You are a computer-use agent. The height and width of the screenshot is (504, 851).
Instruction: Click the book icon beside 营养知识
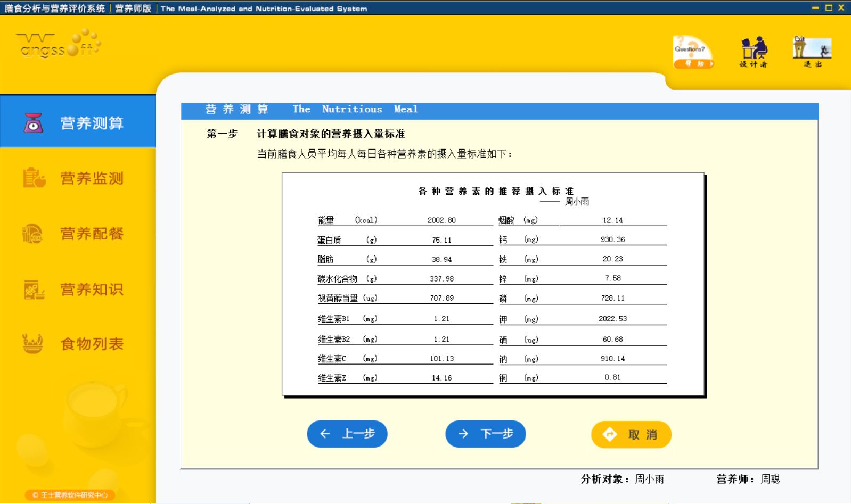(34, 290)
